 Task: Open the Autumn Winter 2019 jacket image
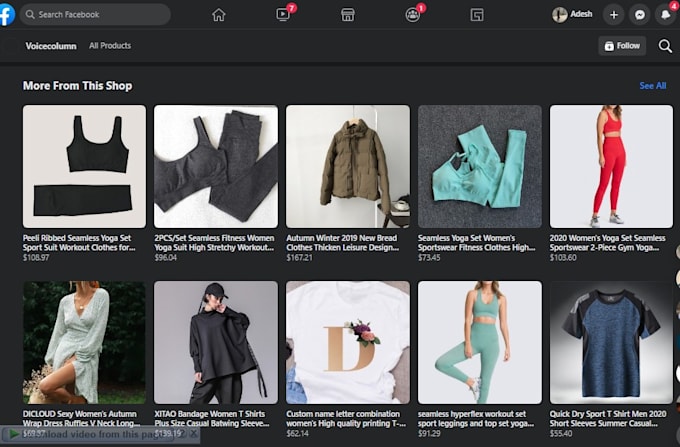pos(348,166)
